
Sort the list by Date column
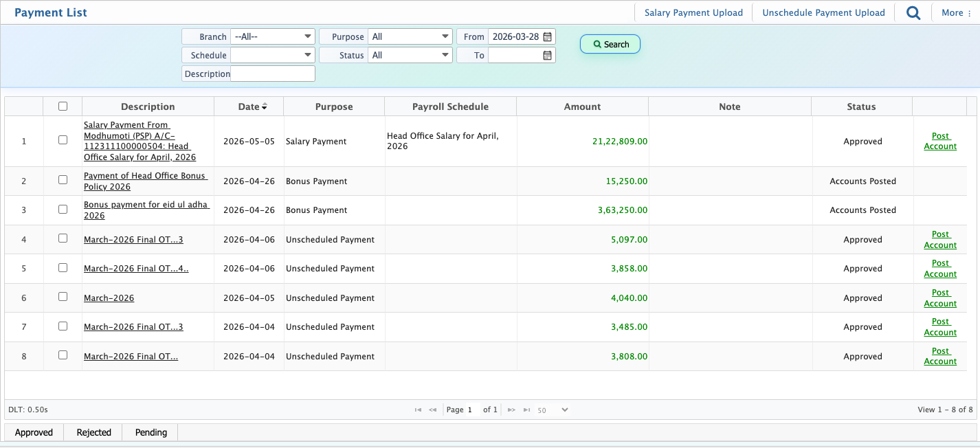(x=249, y=107)
